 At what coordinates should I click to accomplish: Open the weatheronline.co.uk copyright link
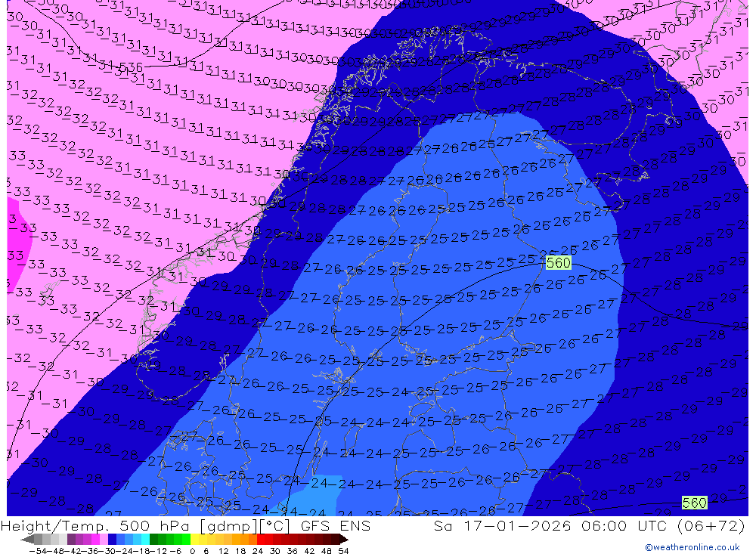pos(692,547)
